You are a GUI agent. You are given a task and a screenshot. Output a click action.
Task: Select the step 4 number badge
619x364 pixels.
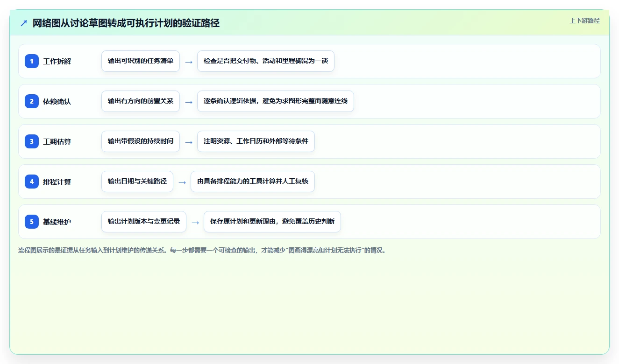[x=32, y=182]
